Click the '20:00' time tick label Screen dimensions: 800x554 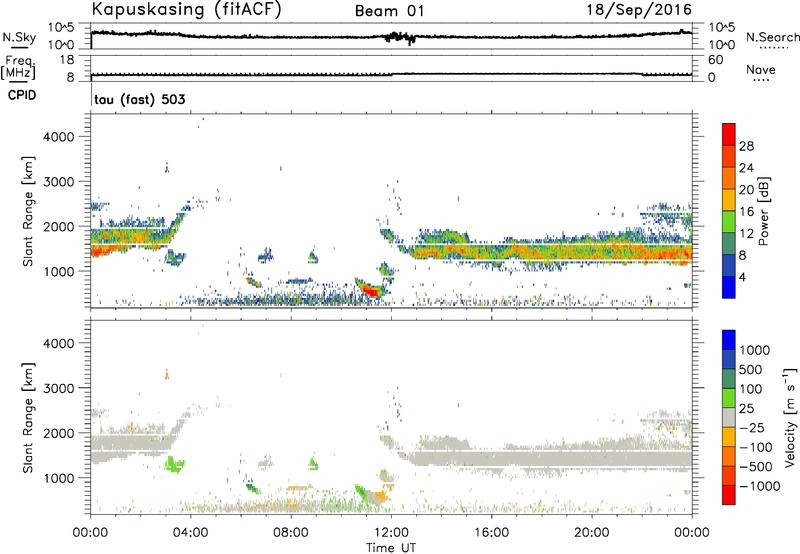[592, 533]
